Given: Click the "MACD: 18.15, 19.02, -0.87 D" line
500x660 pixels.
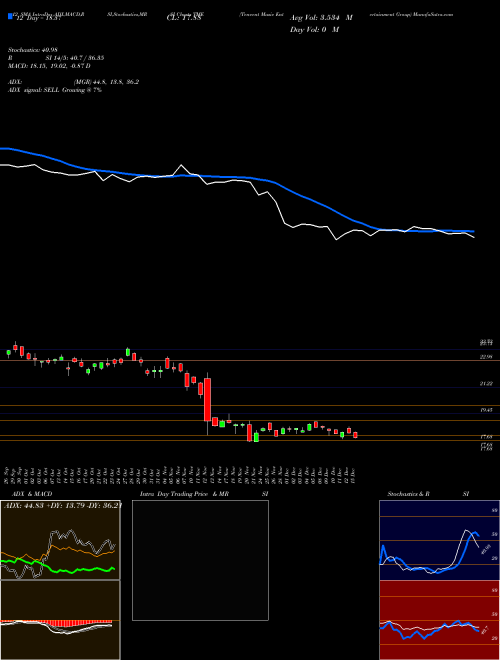Looking at the screenshot, I should [49, 66].
